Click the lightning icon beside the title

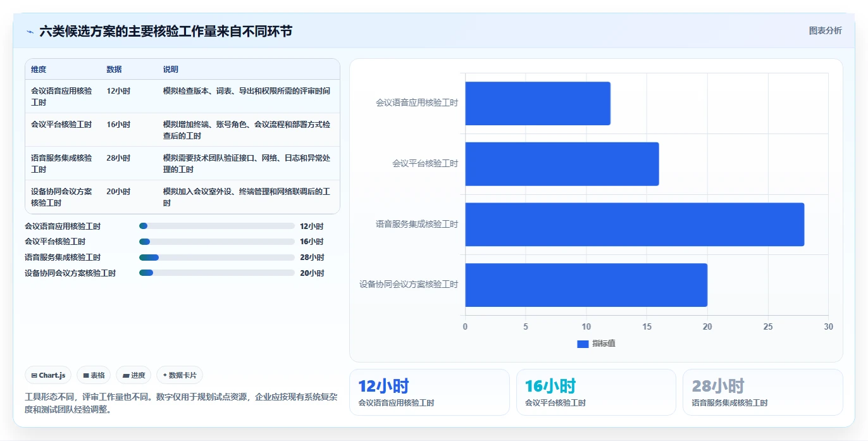coord(30,32)
